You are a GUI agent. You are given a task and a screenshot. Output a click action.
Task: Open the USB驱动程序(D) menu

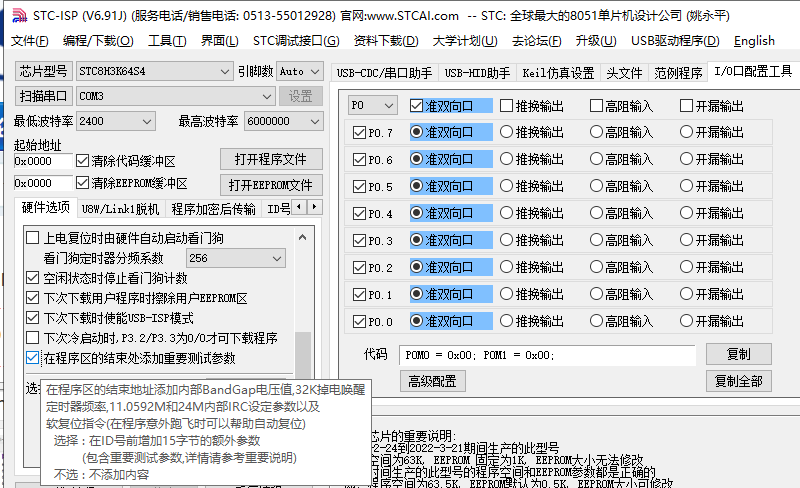pyautogui.click(x=675, y=41)
